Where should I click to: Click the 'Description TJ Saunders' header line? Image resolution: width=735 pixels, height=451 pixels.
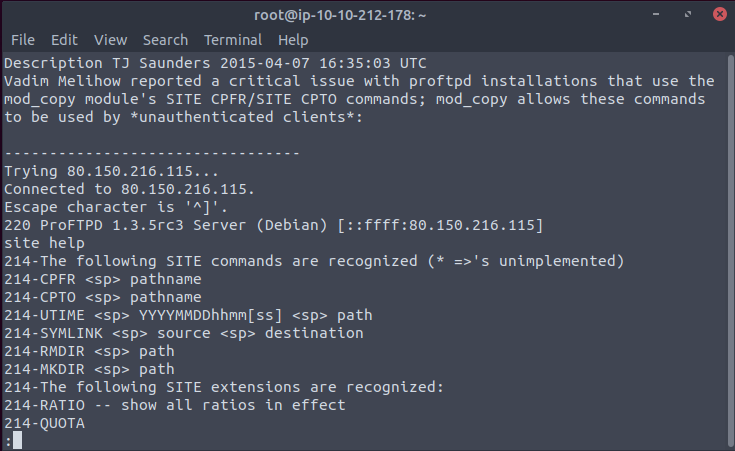(x=216, y=63)
